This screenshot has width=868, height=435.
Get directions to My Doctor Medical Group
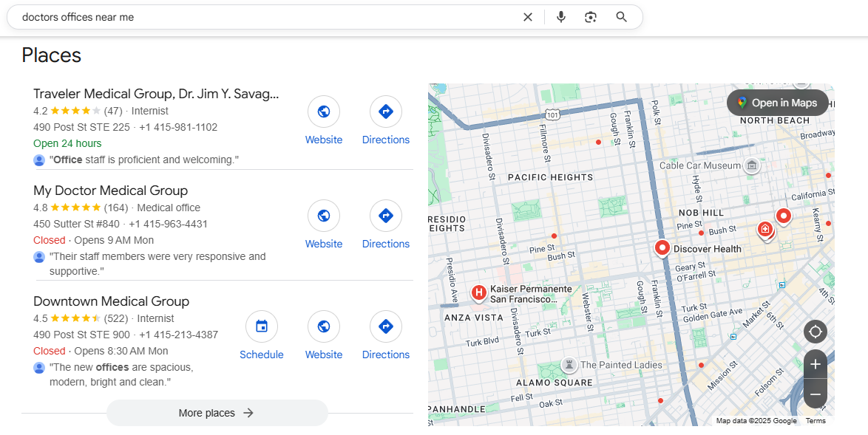(385, 216)
